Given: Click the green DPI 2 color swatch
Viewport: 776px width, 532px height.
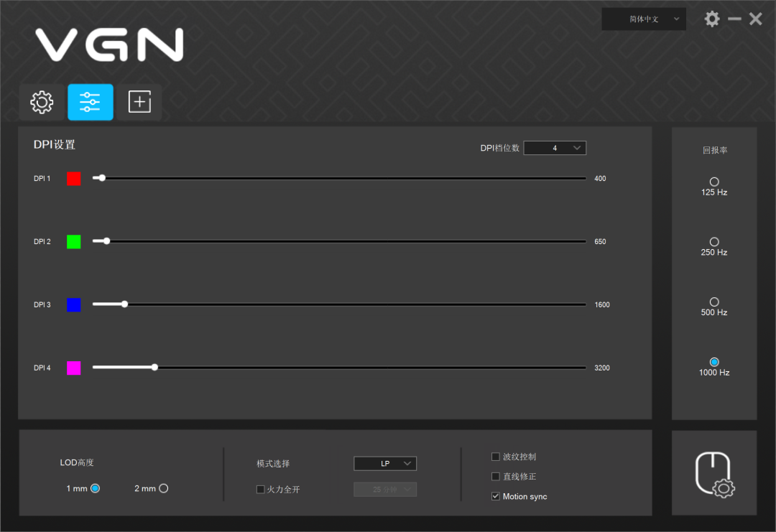Looking at the screenshot, I should click(x=74, y=242).
